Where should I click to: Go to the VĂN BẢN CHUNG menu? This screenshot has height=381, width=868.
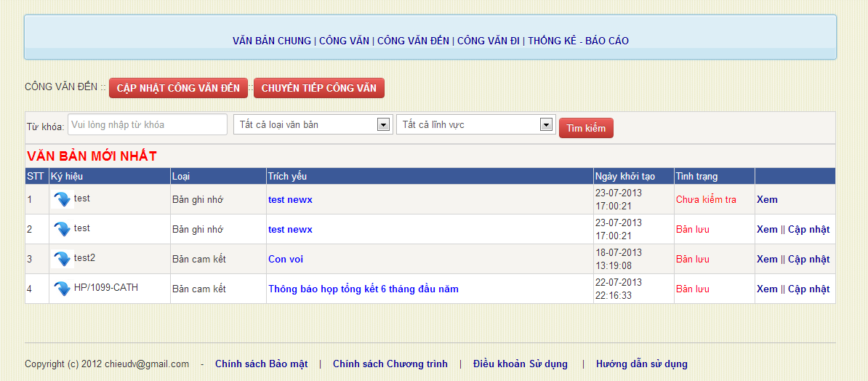pyautogui.click(x=271, y=41)
